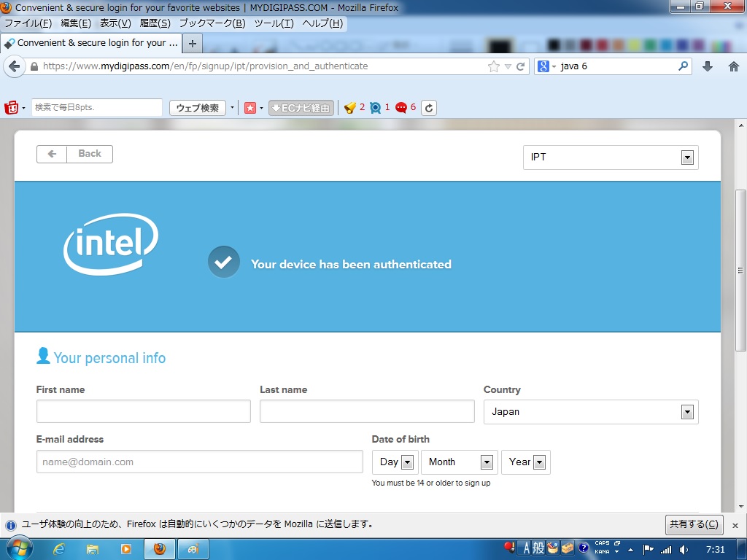Open the 編集(E) menu

pos(76,23)
